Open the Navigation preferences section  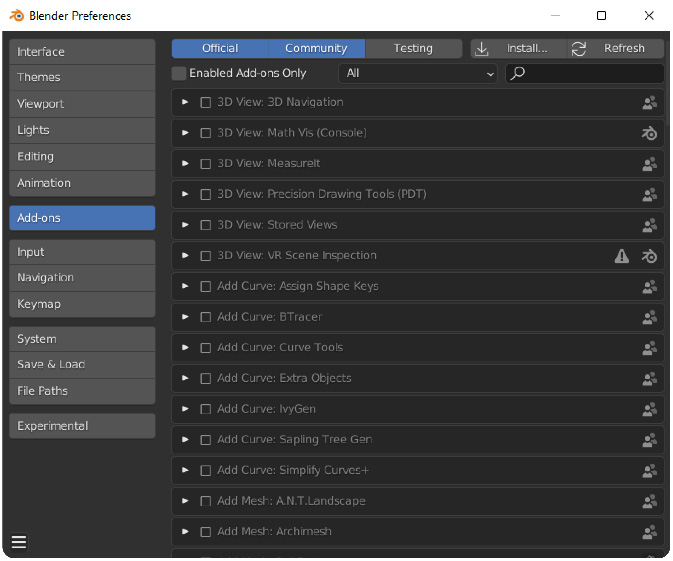pyautogui.click(x=82, y=278)
